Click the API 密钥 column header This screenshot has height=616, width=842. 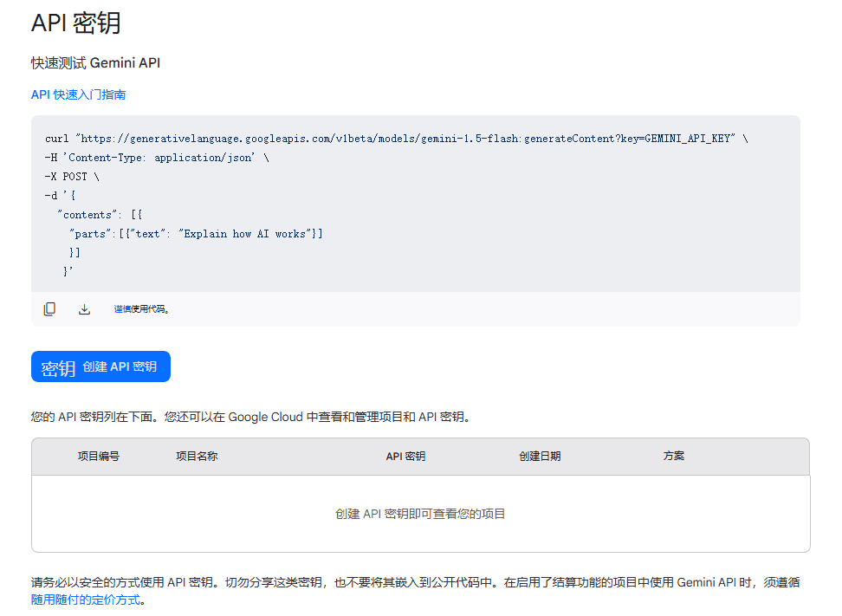pyautogui.click(x=405, y=457)
